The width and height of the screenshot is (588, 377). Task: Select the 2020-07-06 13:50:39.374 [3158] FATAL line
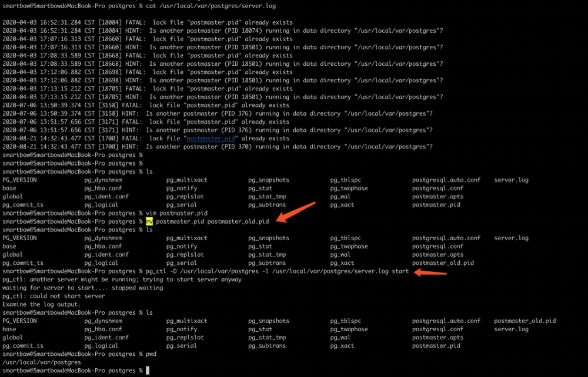146,105
